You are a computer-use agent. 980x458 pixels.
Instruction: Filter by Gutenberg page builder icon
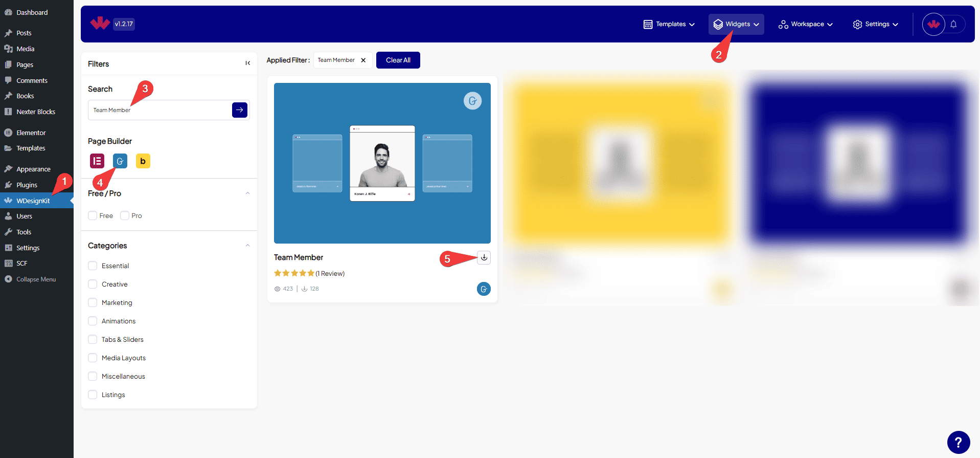pos(120,161)
